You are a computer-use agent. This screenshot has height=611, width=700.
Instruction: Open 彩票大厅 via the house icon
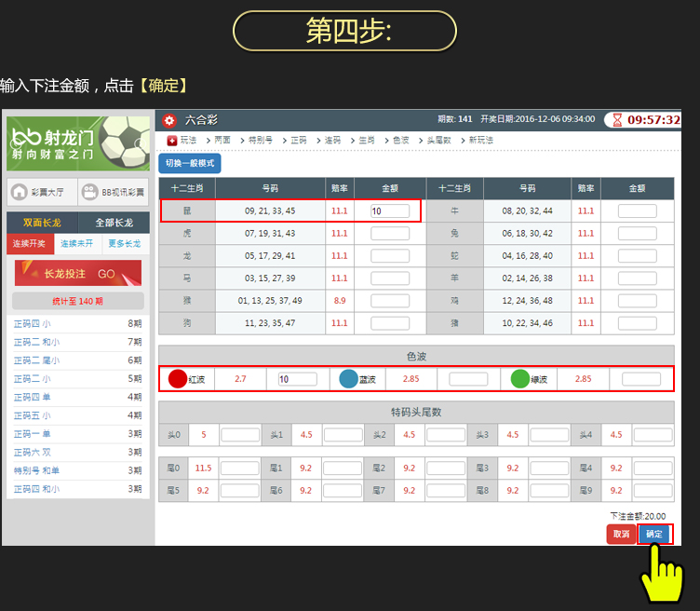coord(20,192)
